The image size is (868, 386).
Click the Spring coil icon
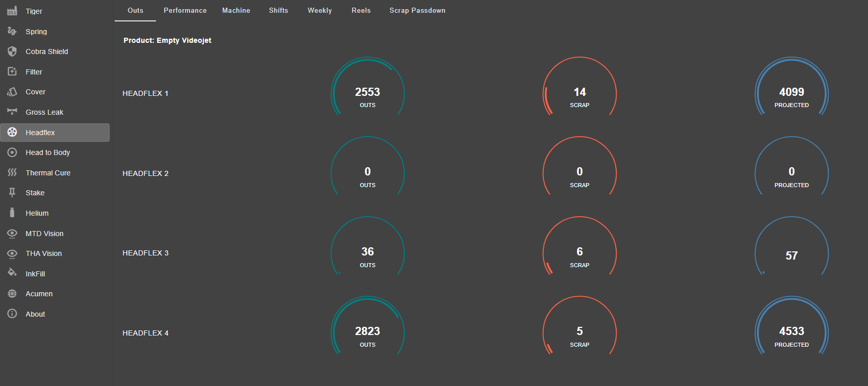12,31
